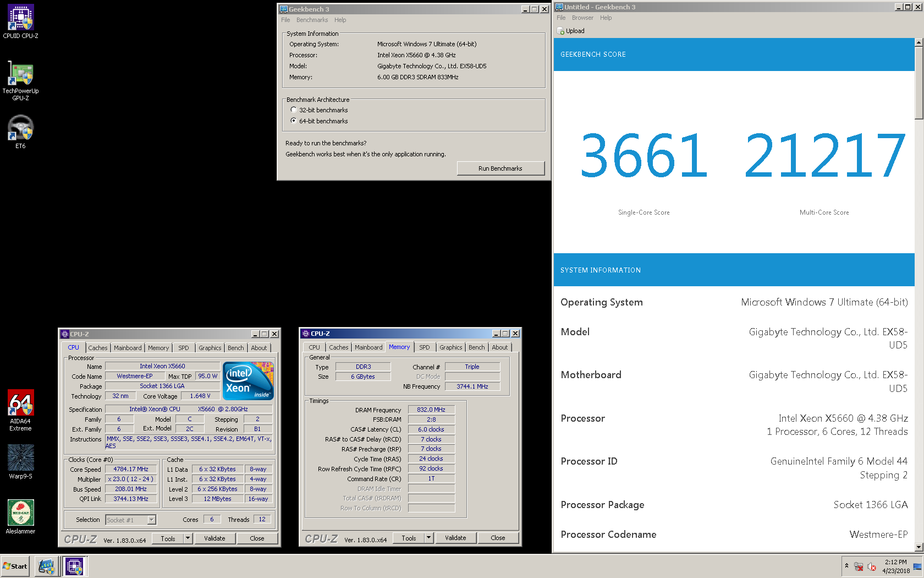Open the Tools dropdown arrow in the left CPU-Z window
Image resolution: width=924 pixels, height=578 pixels.
188,538
